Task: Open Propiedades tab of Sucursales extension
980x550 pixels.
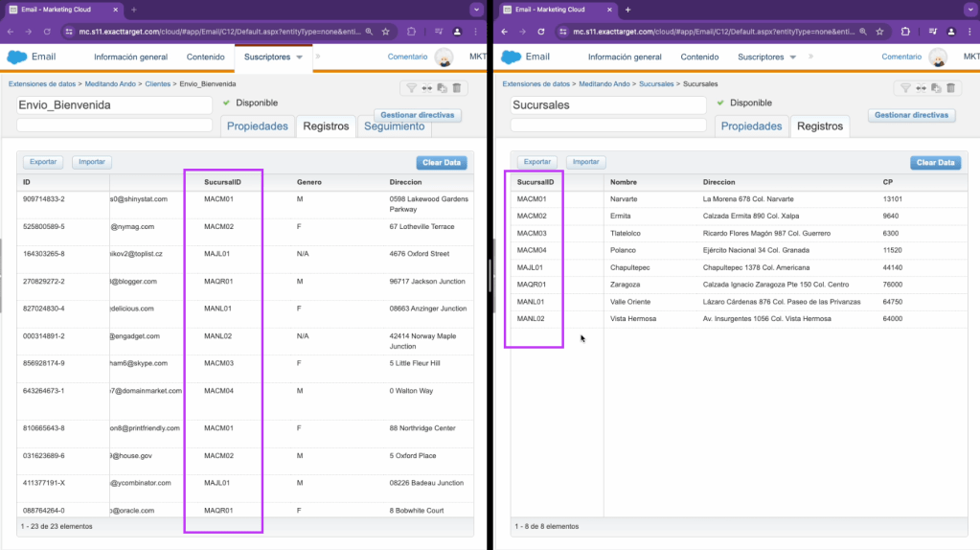Action: click(x=751, y=126)
